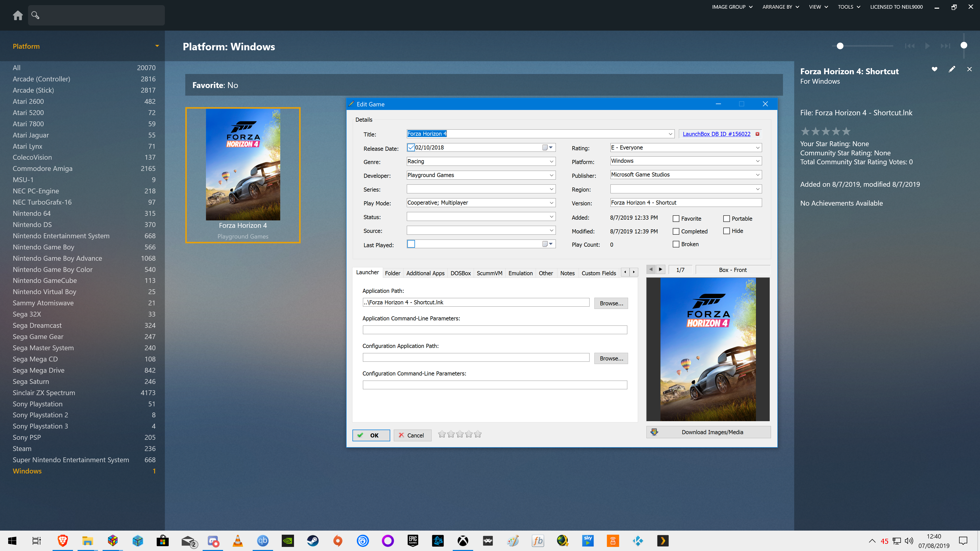980x551 pixels.
Task: Go to LaunchBox home icon
Action: tap(18, 15)
